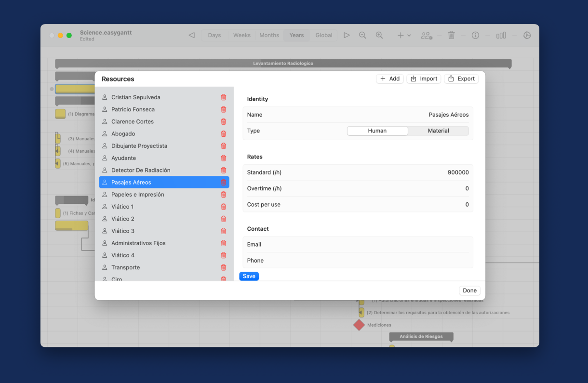The image size is (588, 383).
Task: Zoom out the Gantt timeline
Action: tap(362, 35)
